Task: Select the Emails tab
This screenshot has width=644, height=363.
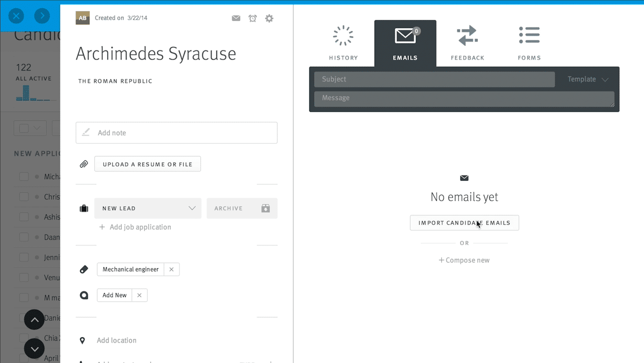Action: click(405, 43)
